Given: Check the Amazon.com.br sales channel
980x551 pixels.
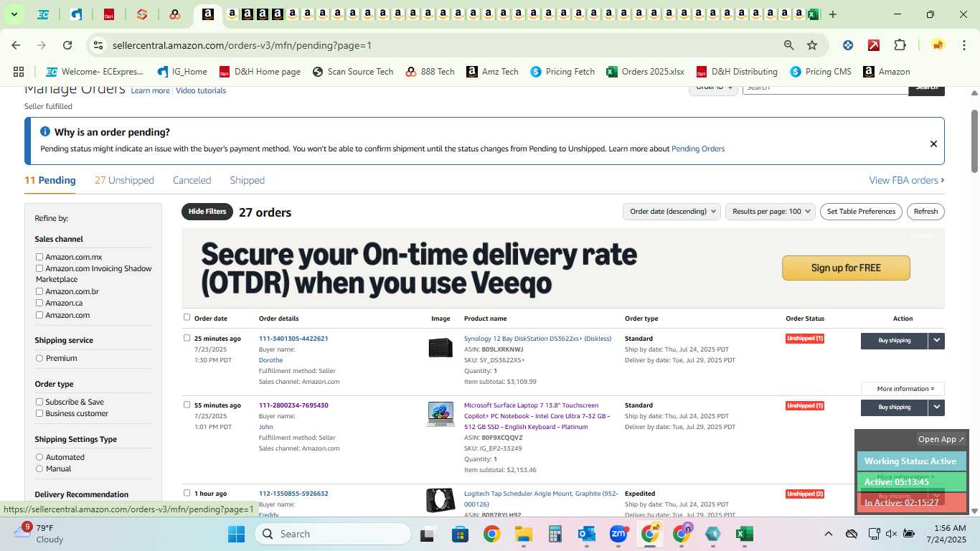Looking at the screenshot, I should [39, 291].
